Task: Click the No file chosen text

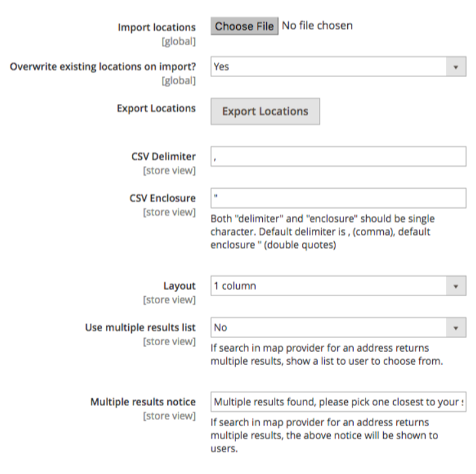Action: [317, 25]
